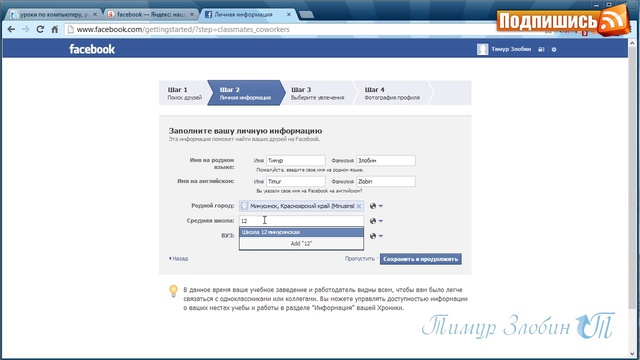Click the facebook logo in the header

(92, 49)
